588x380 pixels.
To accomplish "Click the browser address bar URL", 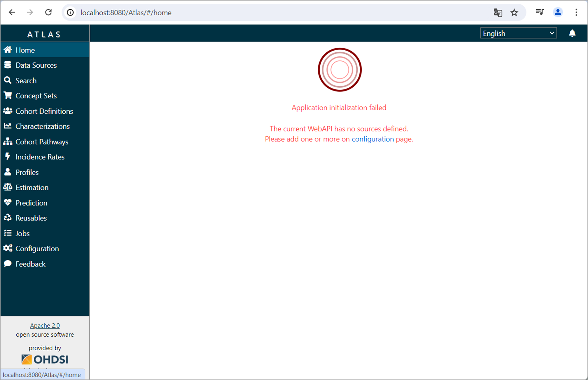I will coord(126,13).
